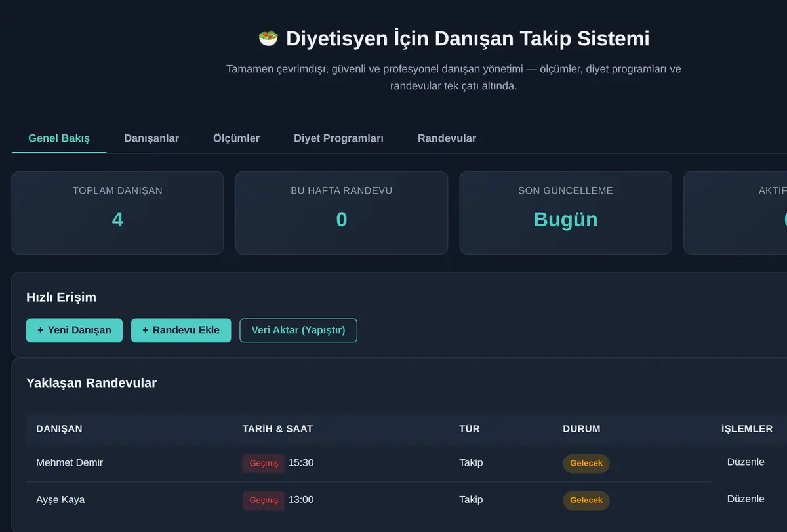Click the 15:30 appointment time
This screenshot has width=787, height=532.
(x=301, y=463)
